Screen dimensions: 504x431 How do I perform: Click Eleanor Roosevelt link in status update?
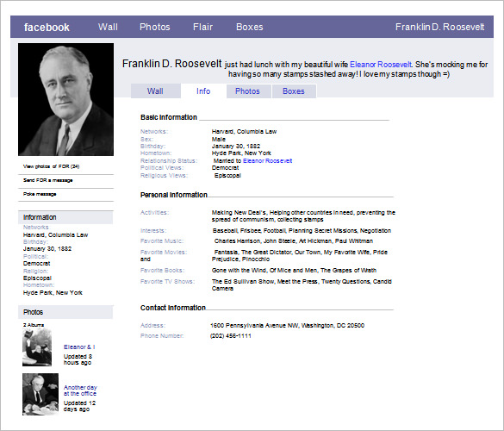[381, 65]
